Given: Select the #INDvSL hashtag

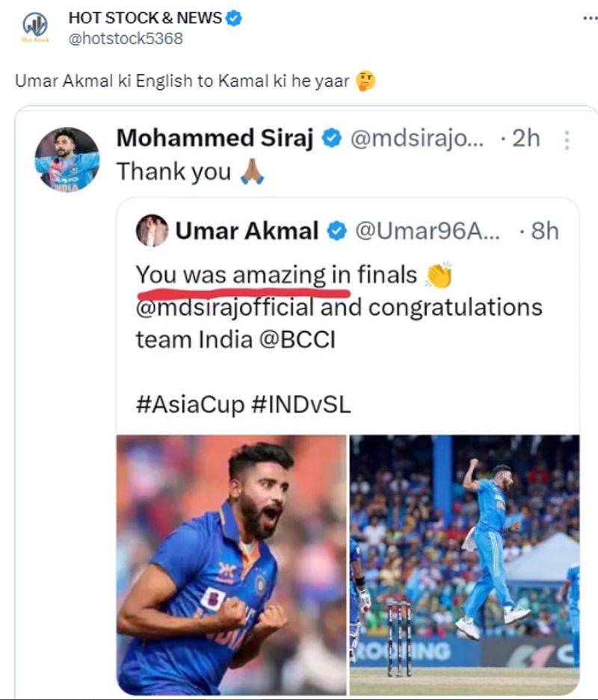Looking at the screenshot, I should point(300,404).
